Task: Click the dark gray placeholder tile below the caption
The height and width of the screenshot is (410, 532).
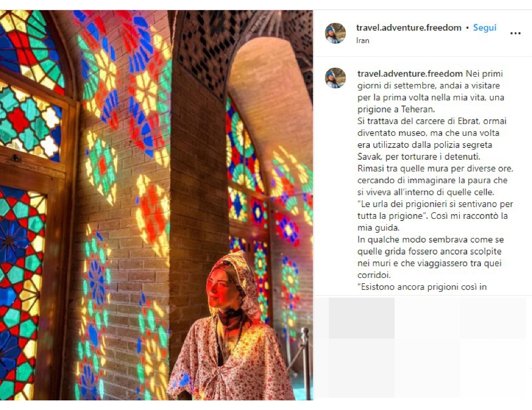Action: (x=361, y=318)
